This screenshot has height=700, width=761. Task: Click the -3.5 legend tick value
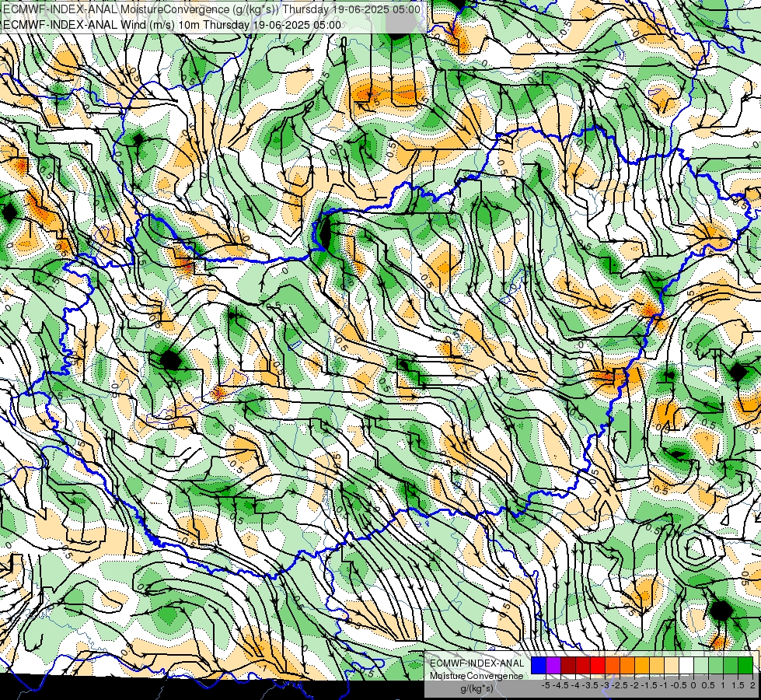(x=590, y=685)
